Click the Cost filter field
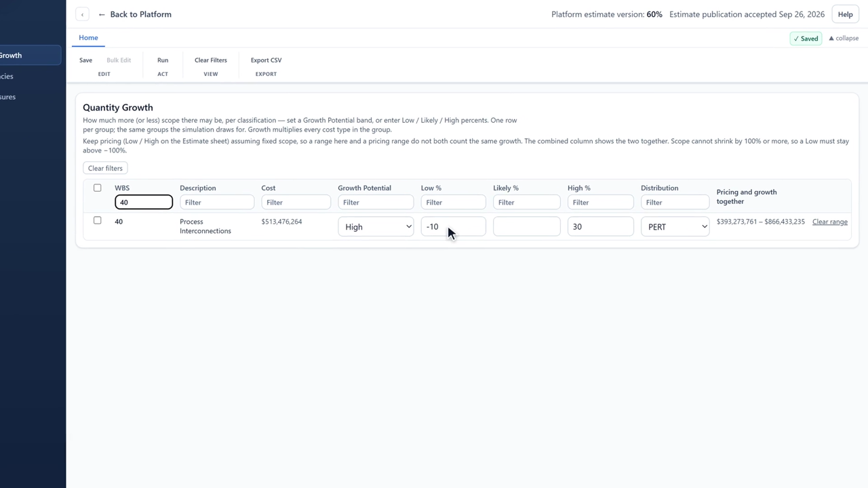868x488 pixels. pos(296,202)
